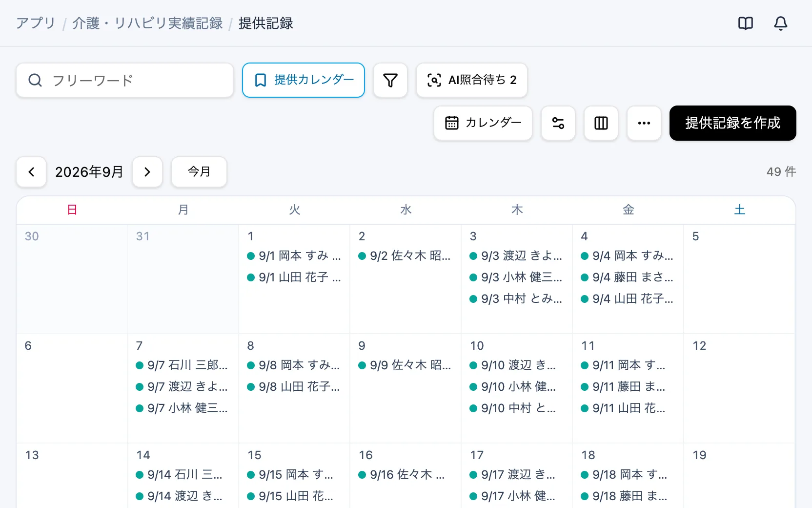This screenshot has height=508, width=812.
Task: Open the filter funnel button
Action: [390, 80]
